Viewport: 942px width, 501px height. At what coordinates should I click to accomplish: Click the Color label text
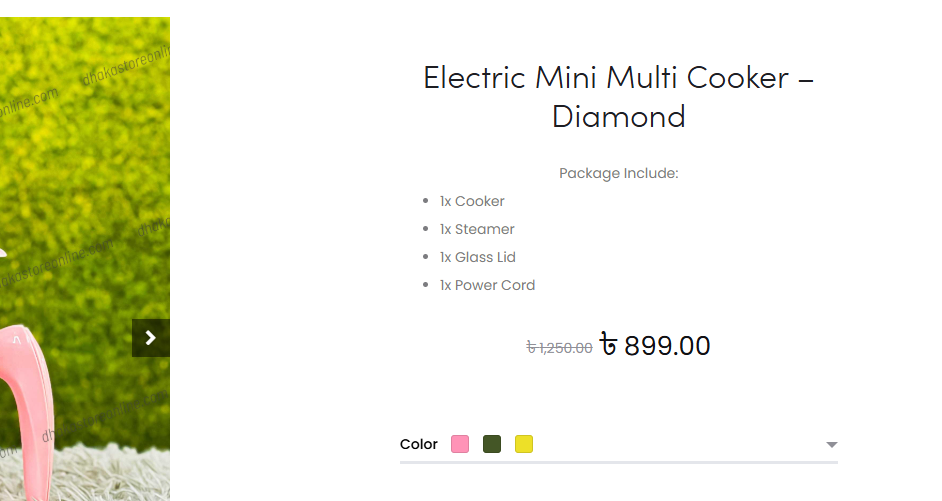(419, 445)
